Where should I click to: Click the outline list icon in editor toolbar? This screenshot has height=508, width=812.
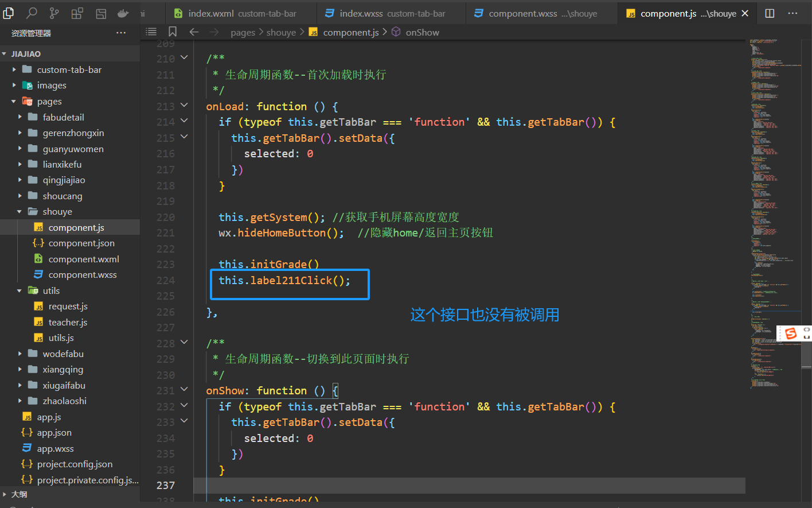pos(151,32)
